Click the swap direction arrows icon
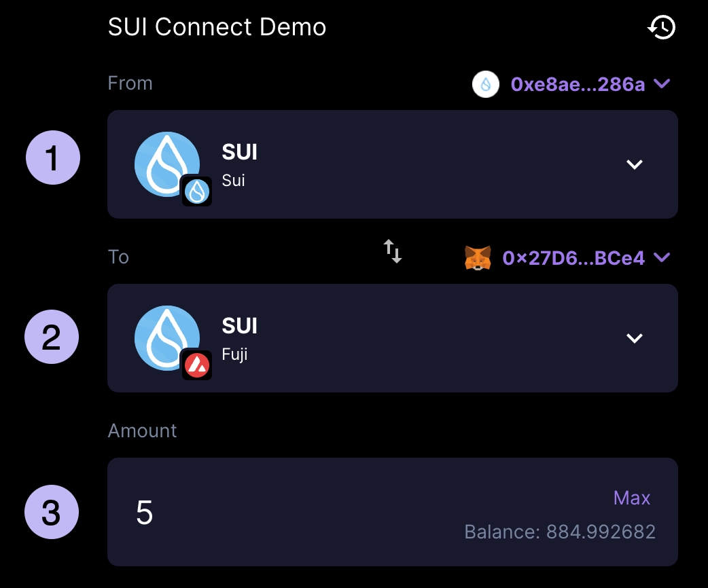 (392, 251)
